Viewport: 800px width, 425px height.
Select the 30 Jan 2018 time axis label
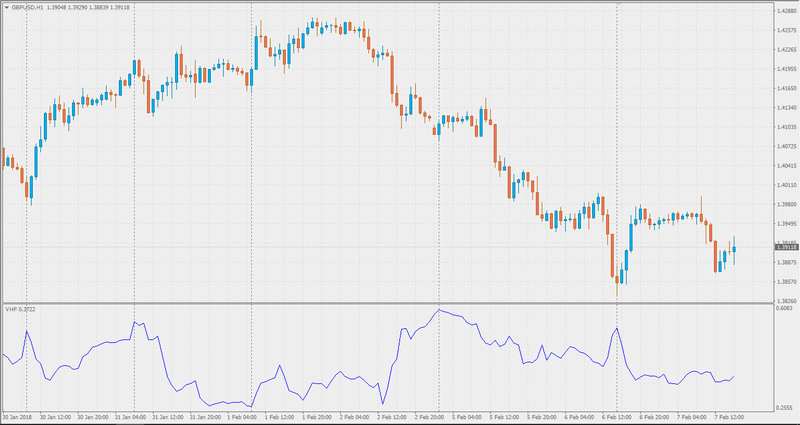click(17, 416)
